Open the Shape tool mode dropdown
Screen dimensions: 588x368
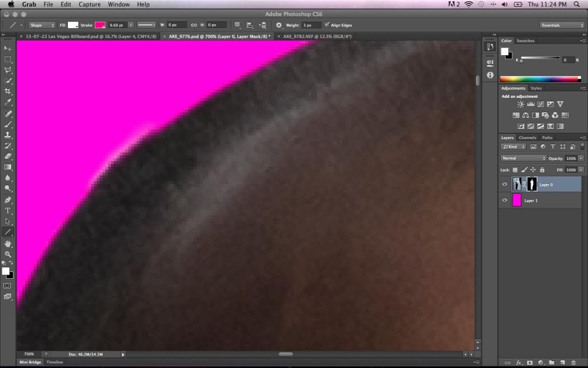pos(42,25)
